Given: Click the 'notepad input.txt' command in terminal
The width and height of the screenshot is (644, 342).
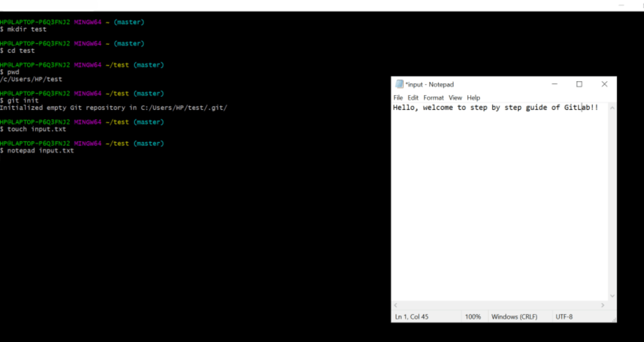Looking at the screenshot, I should [40, 150].
